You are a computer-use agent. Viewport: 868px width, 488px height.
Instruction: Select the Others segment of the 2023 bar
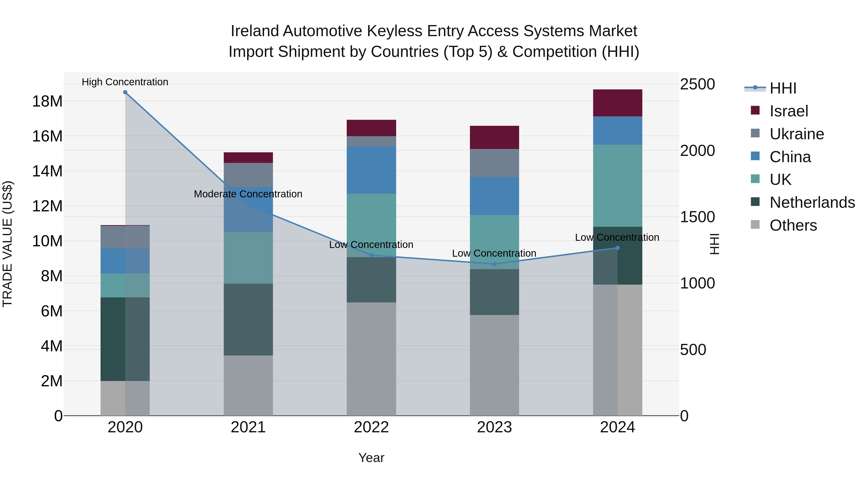pos(494,365)
